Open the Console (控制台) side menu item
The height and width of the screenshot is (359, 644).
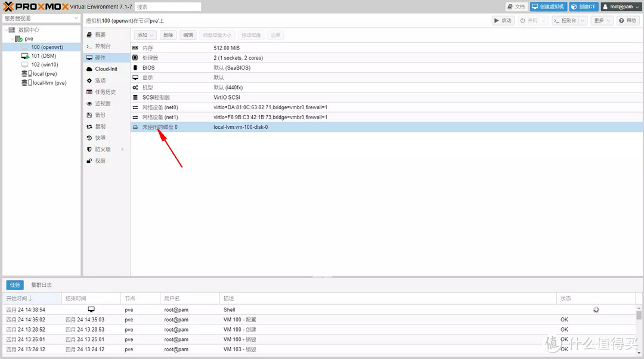tap(103, 46)
